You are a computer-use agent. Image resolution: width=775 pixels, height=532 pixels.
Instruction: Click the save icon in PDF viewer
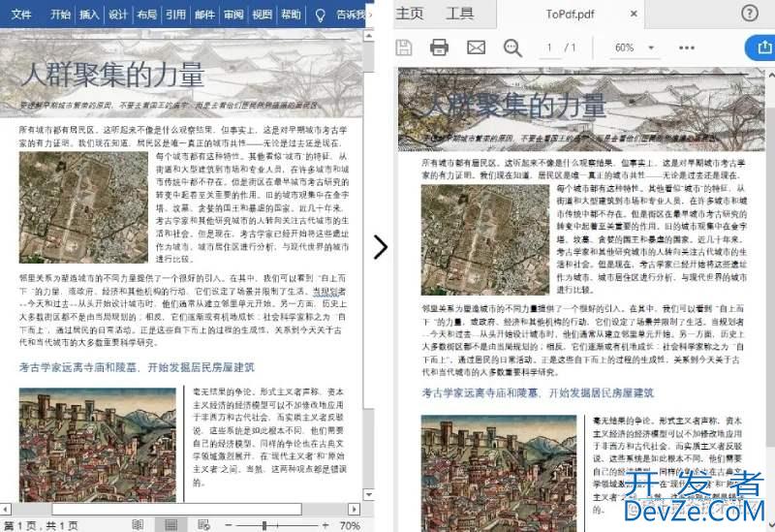pyautogui.click(x=404, y=47)
